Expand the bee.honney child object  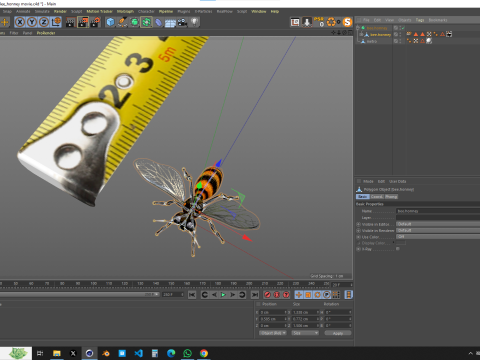pyautogui.click(x=361, y=35)
